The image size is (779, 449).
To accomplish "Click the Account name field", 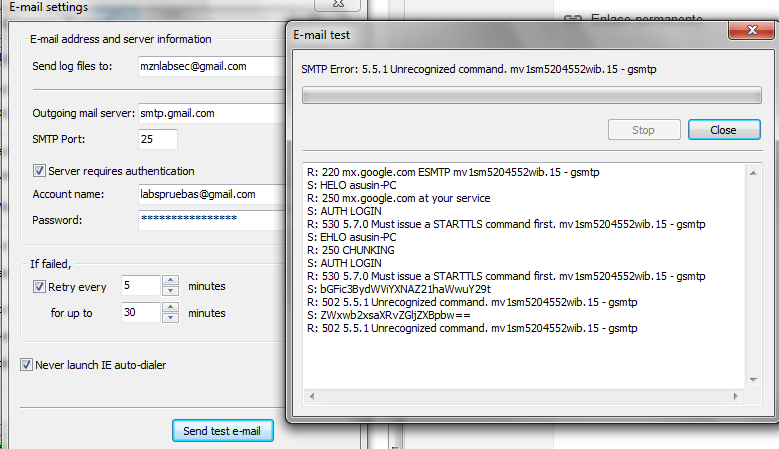I will click(x=213, y=194).
